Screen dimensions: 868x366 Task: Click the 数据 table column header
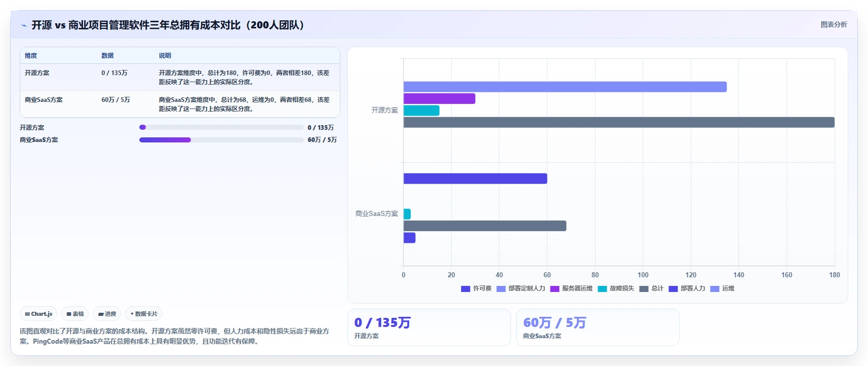pos(107,56)
